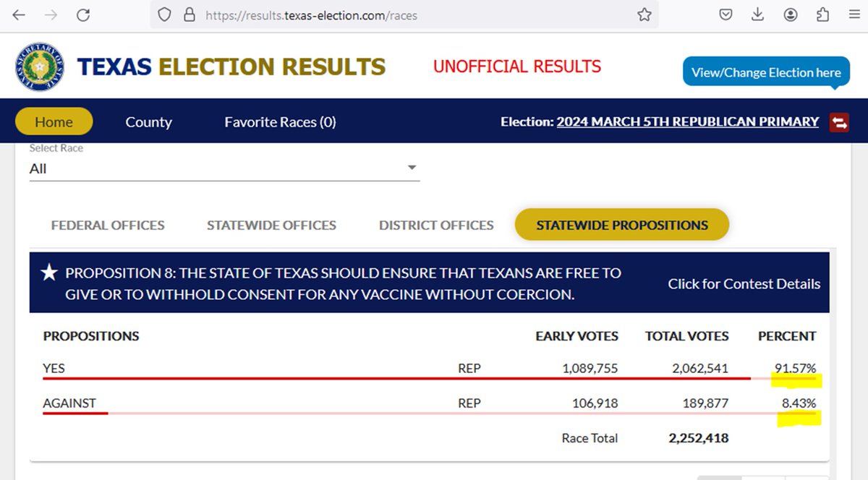
Task: Click YES total votes 2,062,541
Action: pos(700,368)
